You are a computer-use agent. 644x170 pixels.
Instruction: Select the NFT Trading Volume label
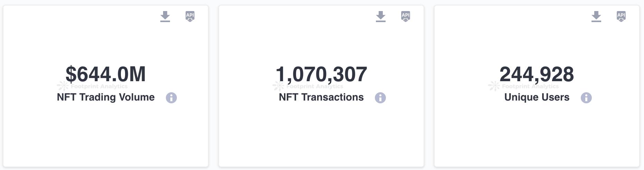click(106, 97)
